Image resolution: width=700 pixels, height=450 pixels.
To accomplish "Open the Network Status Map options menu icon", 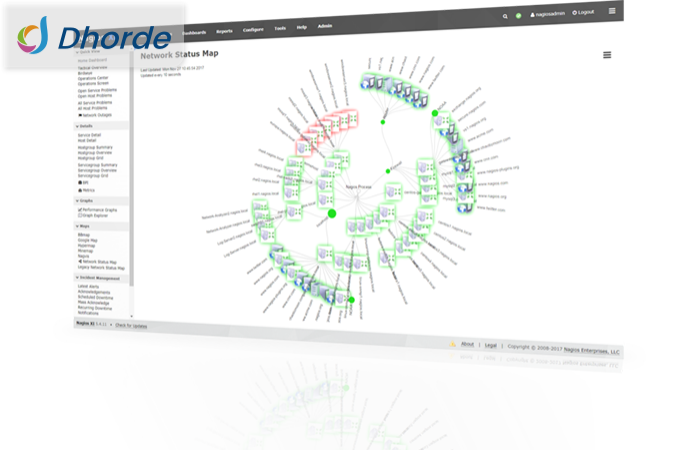I will coord(607,55).
